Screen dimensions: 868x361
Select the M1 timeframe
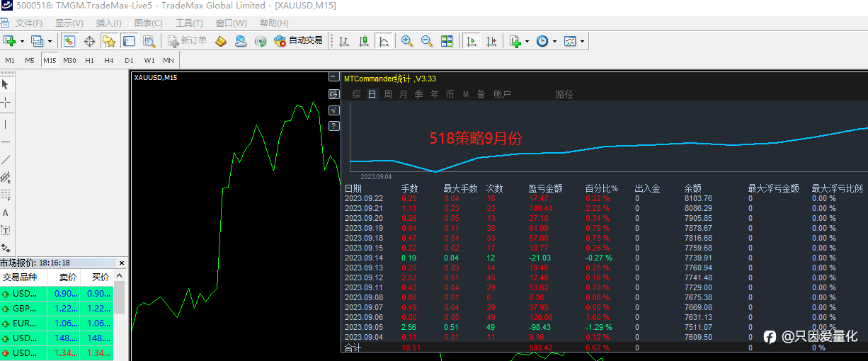coord(10,61)
